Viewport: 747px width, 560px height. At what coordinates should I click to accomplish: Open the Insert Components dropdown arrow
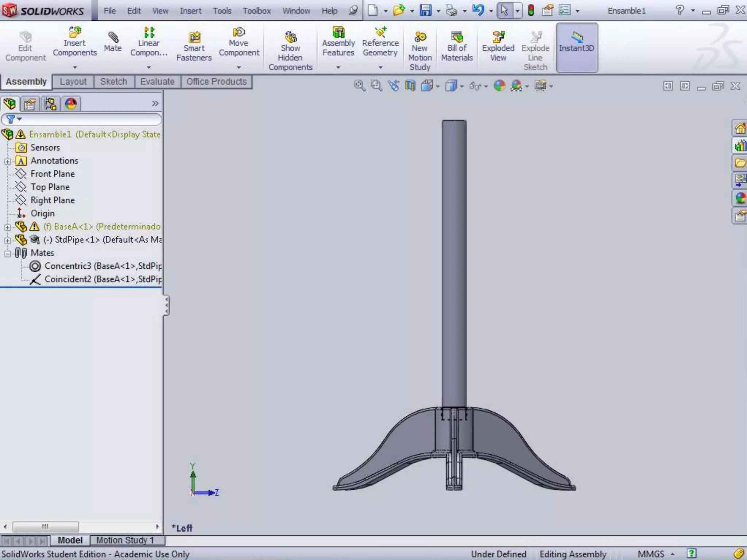[75, 67]
